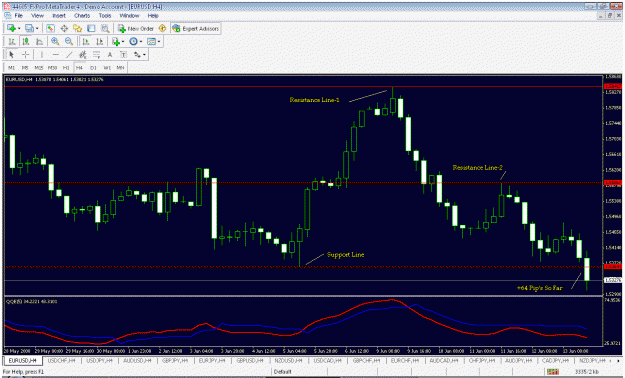
Task: Click the Zoom In magnifier icon
Action: pyautogui.click(x=55, y=41)
